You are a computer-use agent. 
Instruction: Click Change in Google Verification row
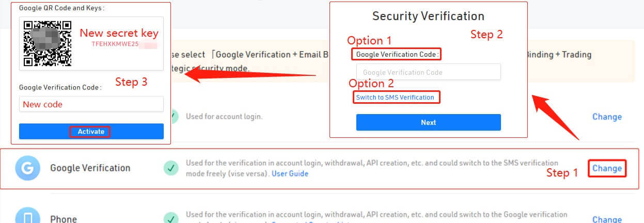tap(607, 168)
